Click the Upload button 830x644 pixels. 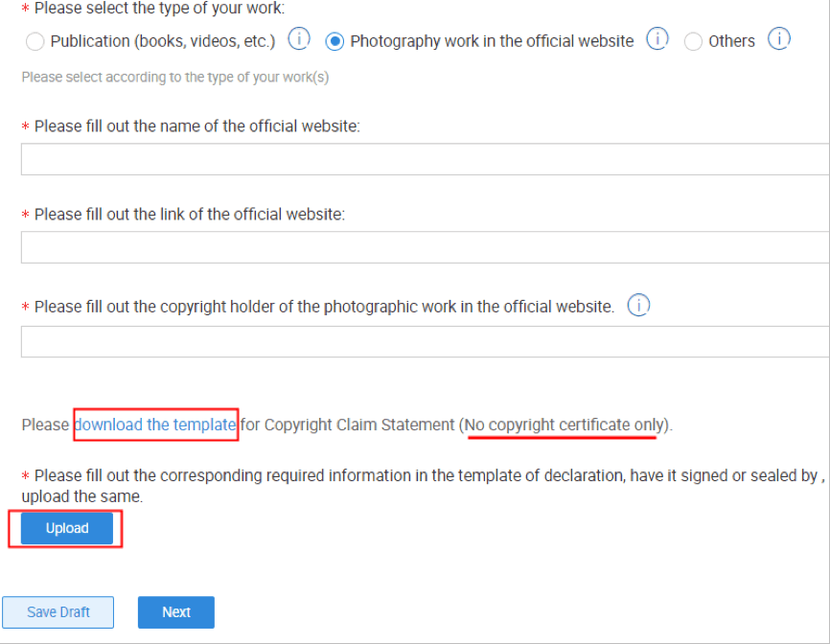(x=67, y=528)
